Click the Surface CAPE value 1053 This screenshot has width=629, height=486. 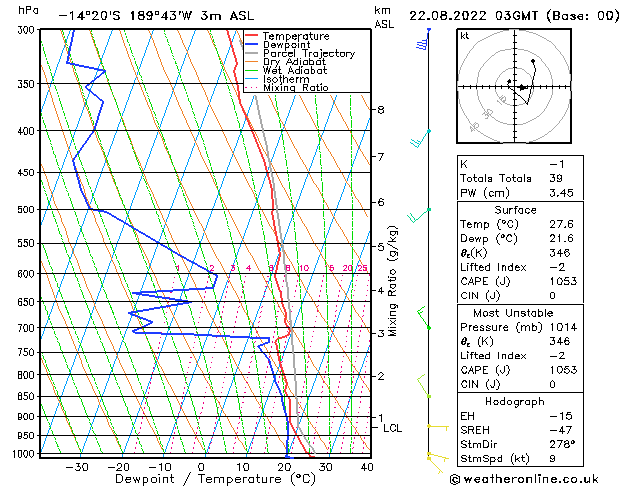pos(563,281)
